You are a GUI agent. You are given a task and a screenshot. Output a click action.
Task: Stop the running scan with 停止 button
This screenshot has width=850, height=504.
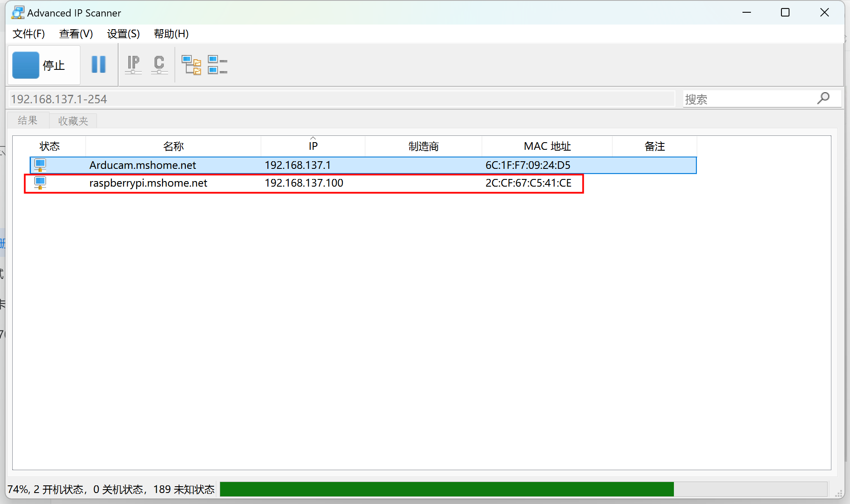[x=44, y=65]
